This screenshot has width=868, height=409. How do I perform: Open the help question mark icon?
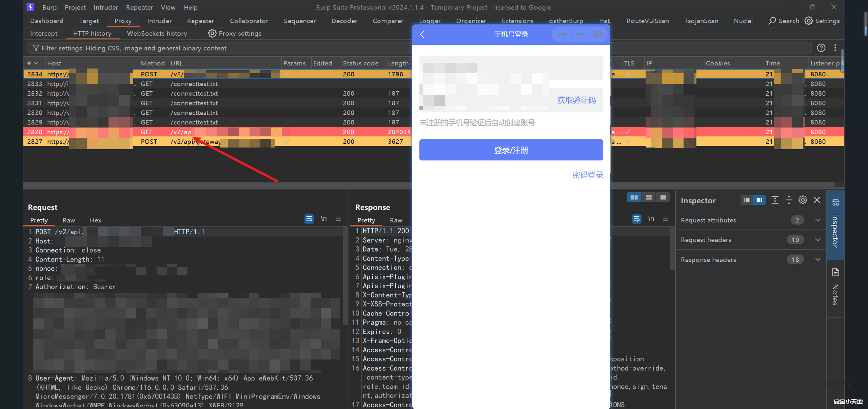pos(821,48)
